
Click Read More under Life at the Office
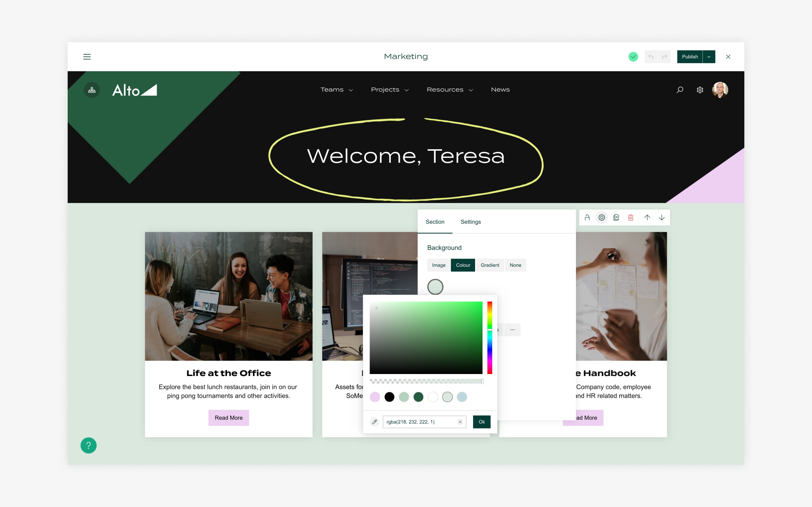(228, 417)
